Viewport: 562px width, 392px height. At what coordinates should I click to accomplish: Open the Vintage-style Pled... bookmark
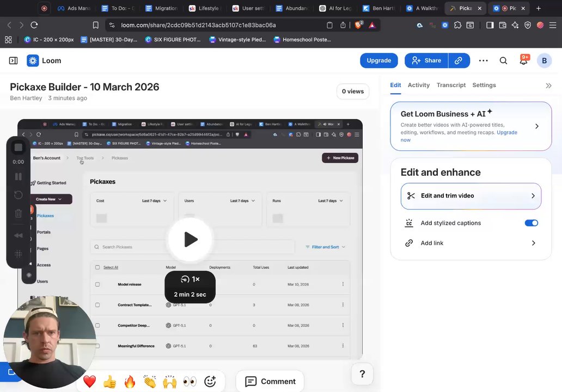click(237, 40)
